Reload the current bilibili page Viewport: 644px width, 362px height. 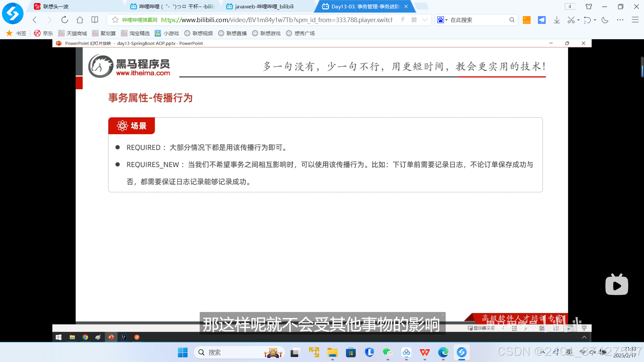pyautogui.click(x=65, y=20)
